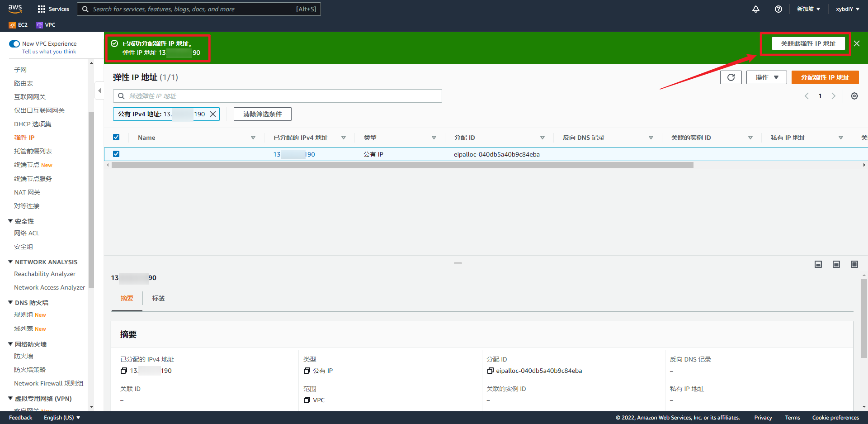Click 分配弹性 IP 地址 orange button

825,77
